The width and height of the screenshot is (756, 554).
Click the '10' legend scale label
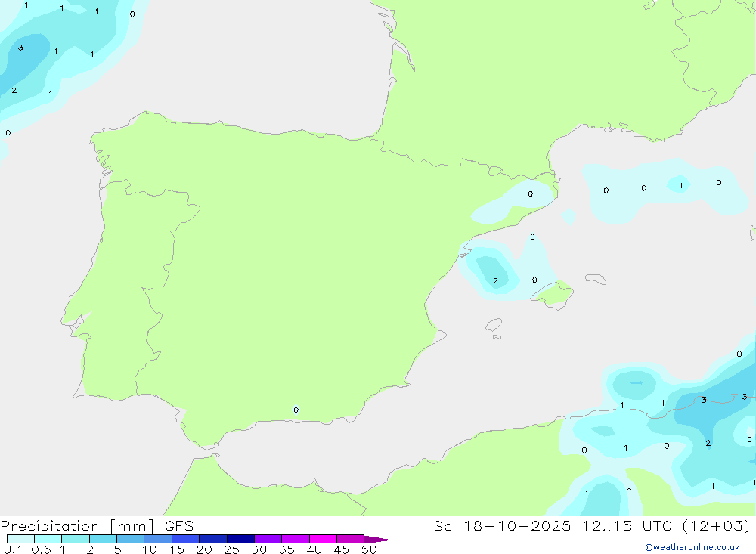click(x=150, y=549)
